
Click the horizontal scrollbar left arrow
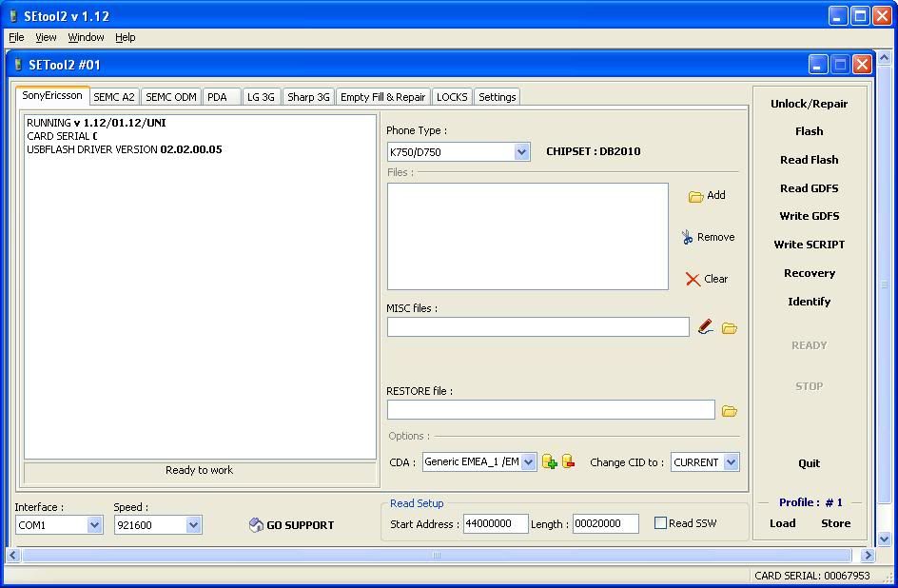(12, 555)
